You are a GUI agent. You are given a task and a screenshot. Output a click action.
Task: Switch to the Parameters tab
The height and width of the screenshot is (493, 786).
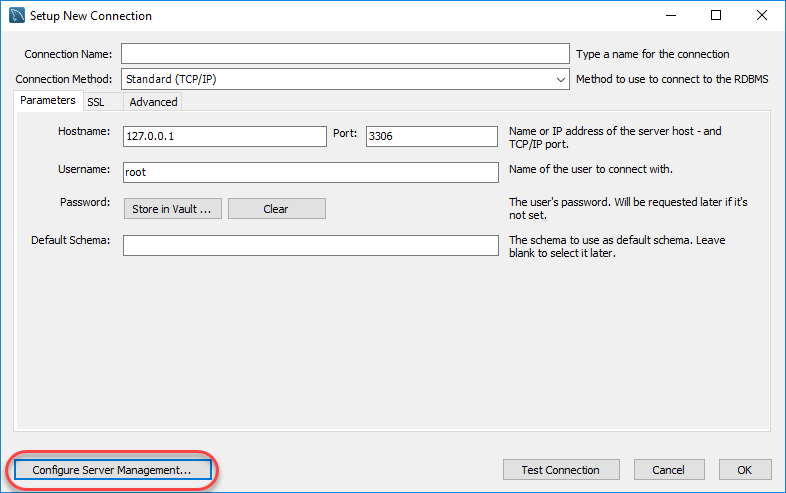(47, 101)
